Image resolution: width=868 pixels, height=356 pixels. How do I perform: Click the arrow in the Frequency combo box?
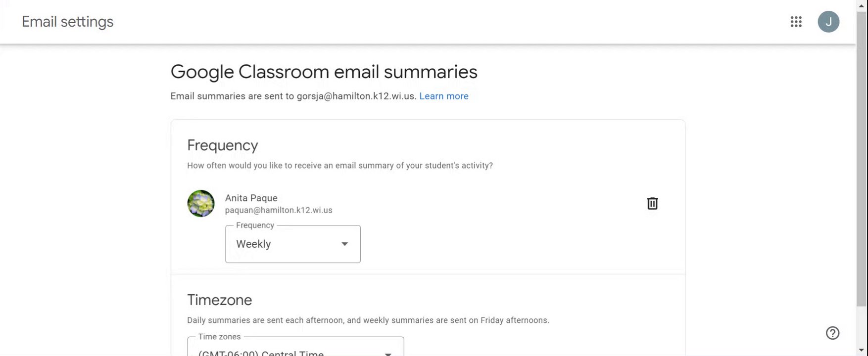click(x=345, y=244)
